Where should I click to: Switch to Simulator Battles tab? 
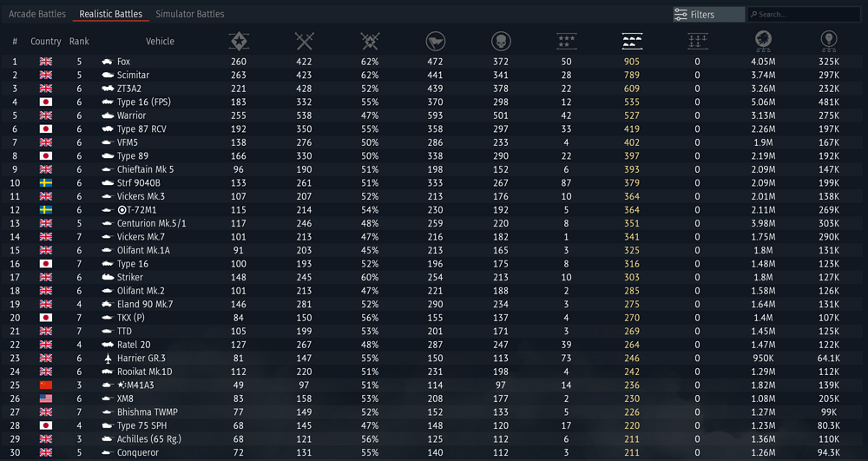coord(190,14)
